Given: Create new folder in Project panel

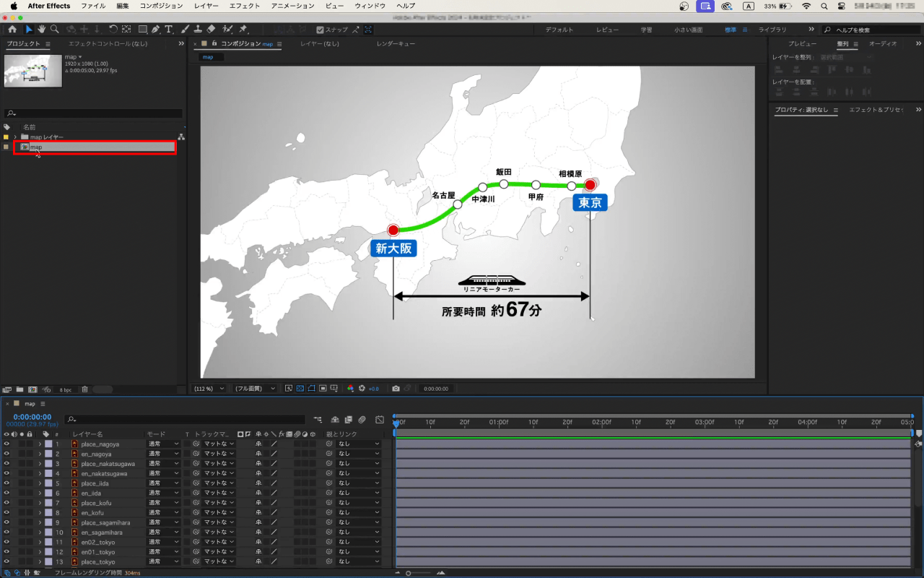Looking at the screenshot, I should [19, 389].
